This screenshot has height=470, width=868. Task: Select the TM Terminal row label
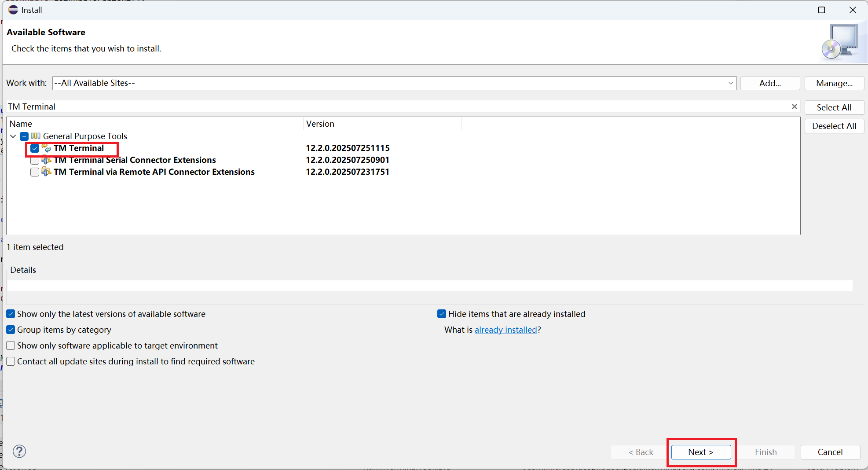79,148
